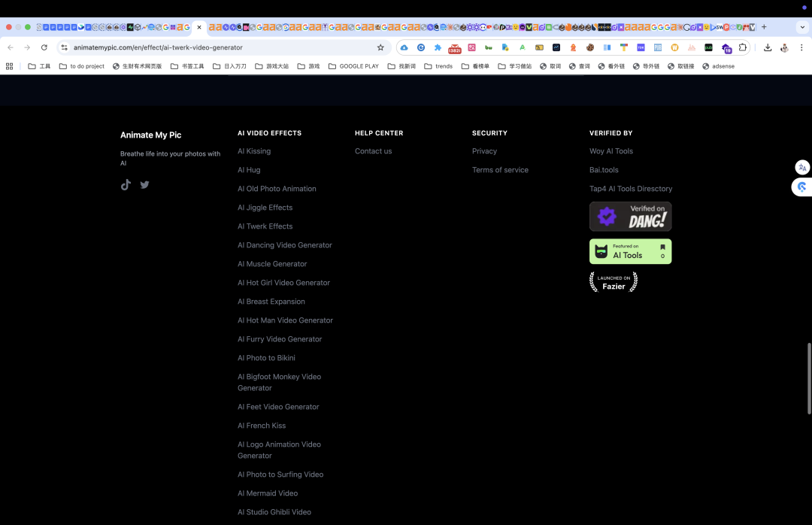Open the to do project bookmarks folder
The image size is (812, 525).
pyautogui.click(x=82, y=66)
